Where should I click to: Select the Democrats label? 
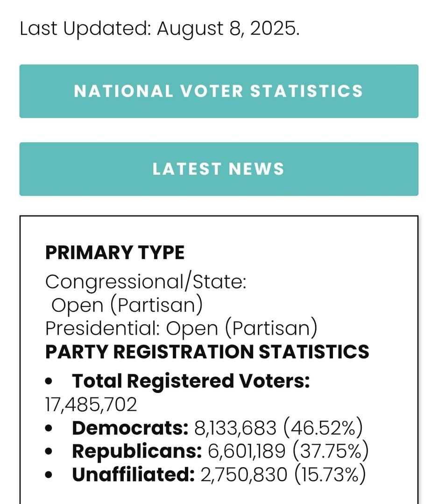pos(130,428)
